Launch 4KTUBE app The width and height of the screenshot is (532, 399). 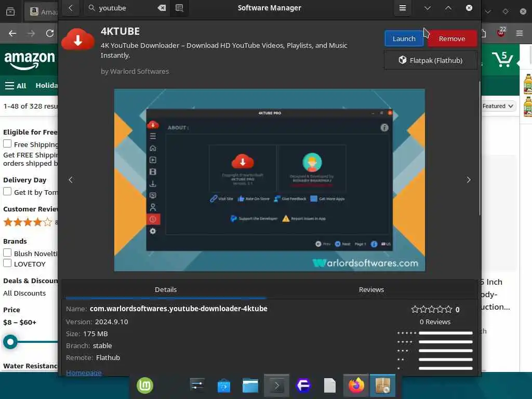point(404,38)
